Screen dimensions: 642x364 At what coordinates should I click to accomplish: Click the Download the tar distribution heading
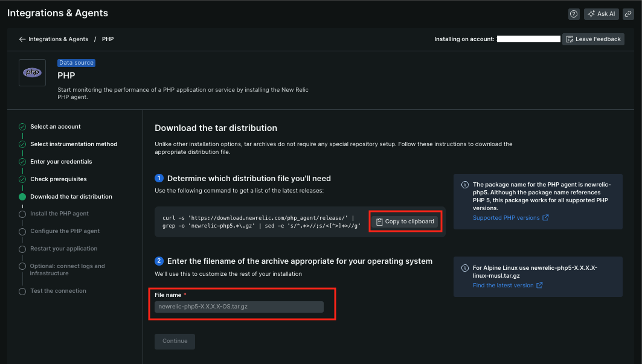click(216, 128)
